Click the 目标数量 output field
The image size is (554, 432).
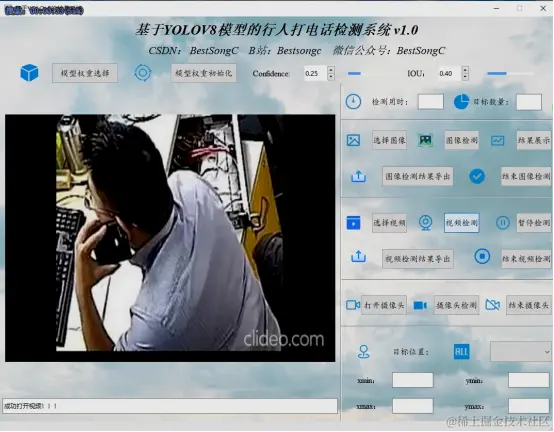529,102
